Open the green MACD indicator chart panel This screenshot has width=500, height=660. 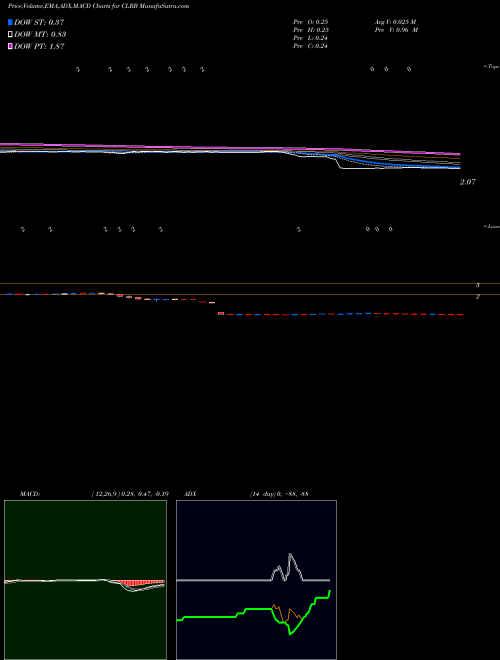coord(85,580)
